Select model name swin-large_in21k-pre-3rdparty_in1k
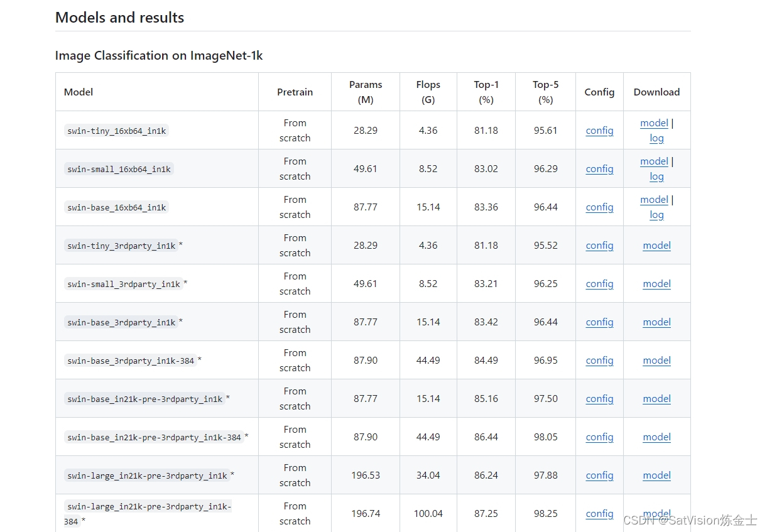 (147, 475)
